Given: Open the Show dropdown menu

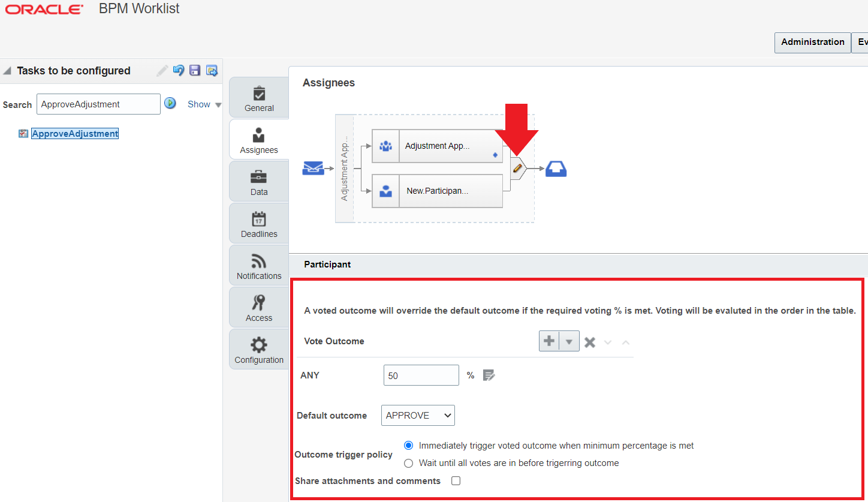Looking at the screenshot, I should point(204,104).
